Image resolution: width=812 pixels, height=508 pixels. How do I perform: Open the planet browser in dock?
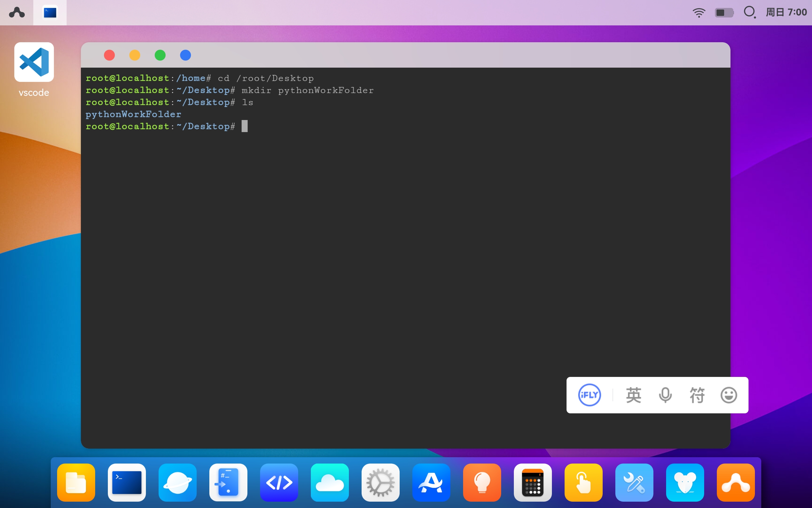pyautogui.click(x=178, y=483)
